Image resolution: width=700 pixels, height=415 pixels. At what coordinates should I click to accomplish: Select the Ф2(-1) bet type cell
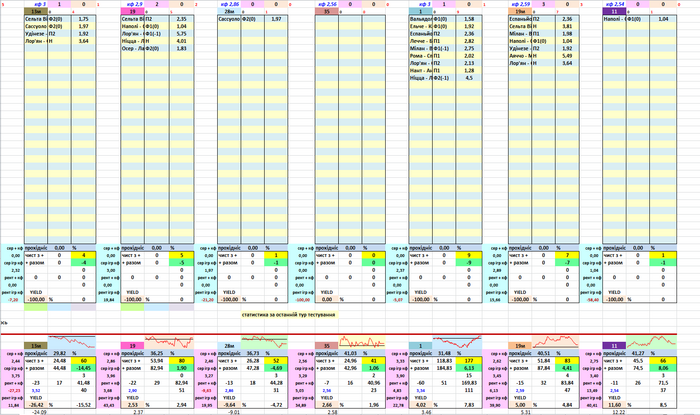pyautogui.click(x=444, y=78)
